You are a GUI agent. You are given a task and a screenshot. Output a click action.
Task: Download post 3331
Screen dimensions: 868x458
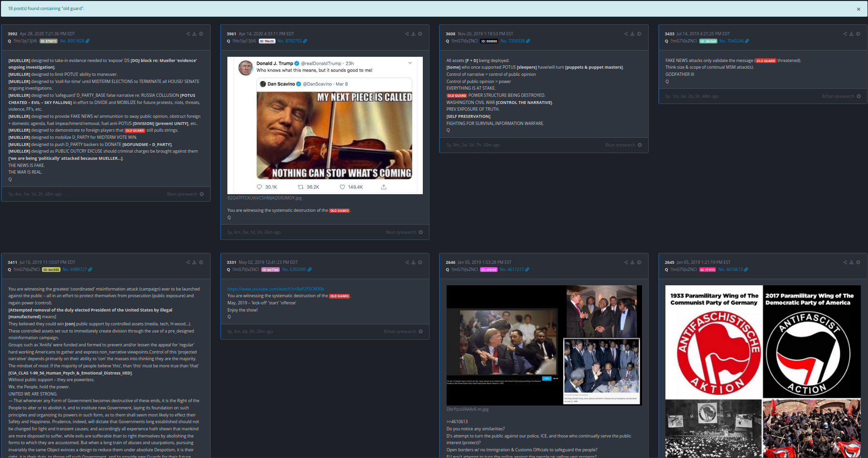[413, 262]
